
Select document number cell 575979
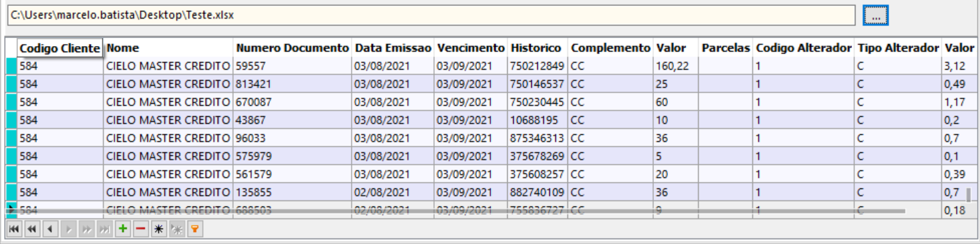point(293,156)
